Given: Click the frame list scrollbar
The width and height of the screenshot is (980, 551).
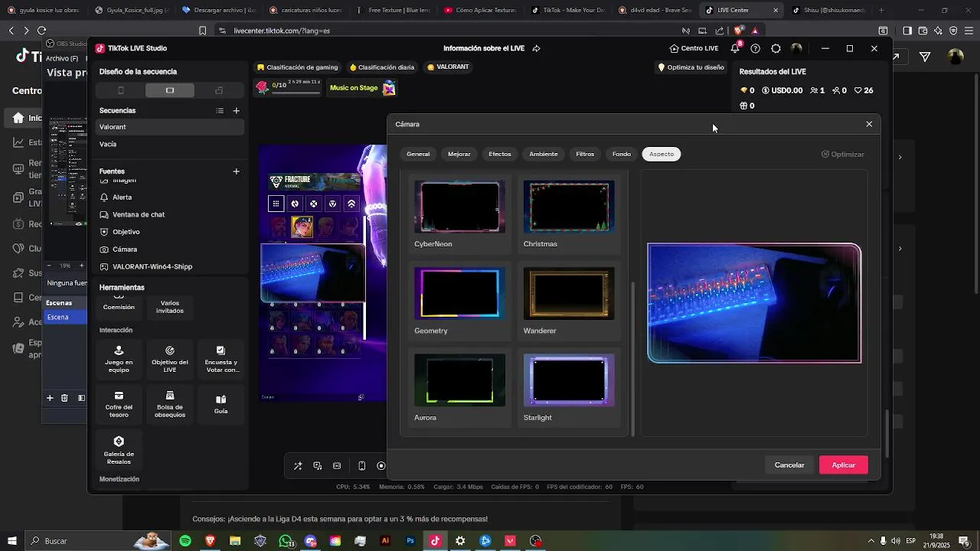Looking at the screenshot, I should (x=632, y=358).
